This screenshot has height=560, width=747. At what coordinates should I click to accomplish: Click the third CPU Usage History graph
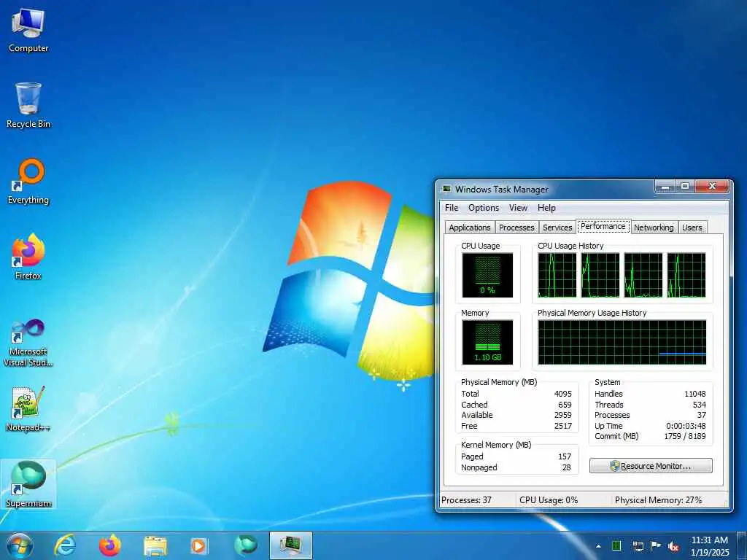(643, 275)
